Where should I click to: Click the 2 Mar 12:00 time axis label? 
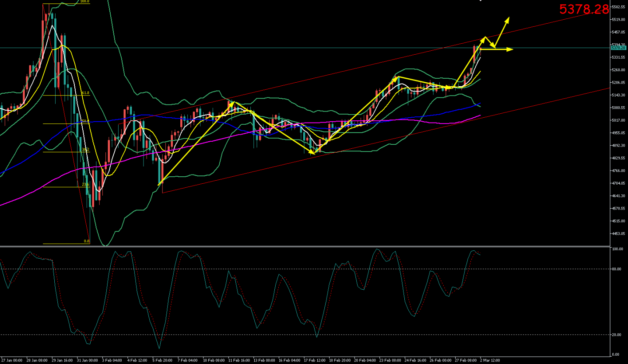(x=490, y=360)
